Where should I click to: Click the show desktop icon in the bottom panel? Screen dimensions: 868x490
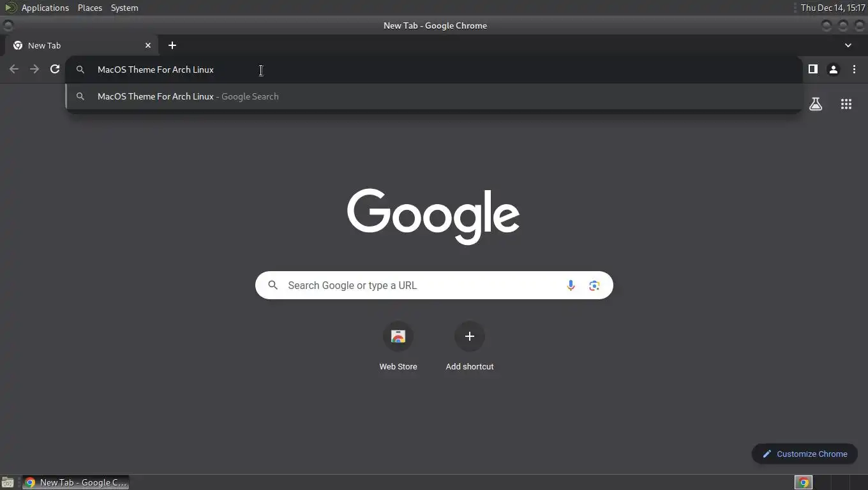[8, 482]
